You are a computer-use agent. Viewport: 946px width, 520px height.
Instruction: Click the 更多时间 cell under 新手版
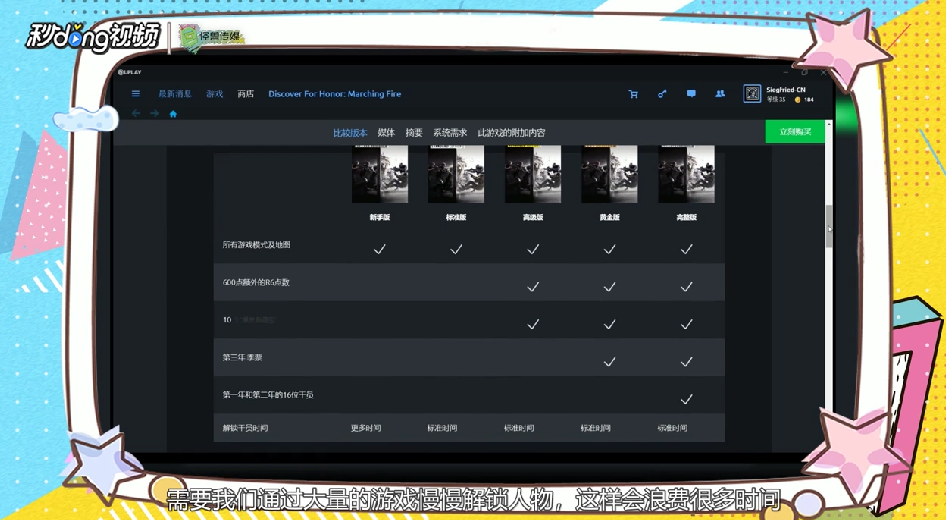[x=366, y=428]
